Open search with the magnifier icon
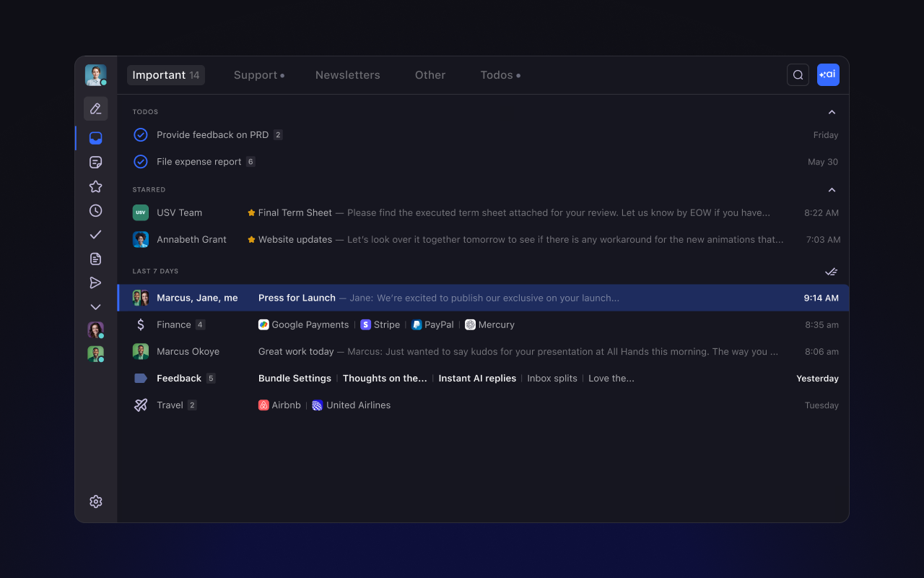 coord(798,74)
